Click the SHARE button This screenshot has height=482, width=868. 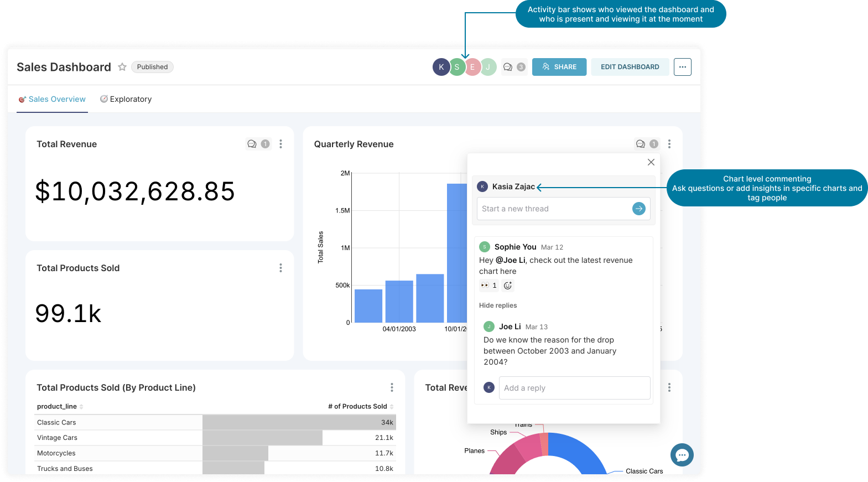(559, 67)
